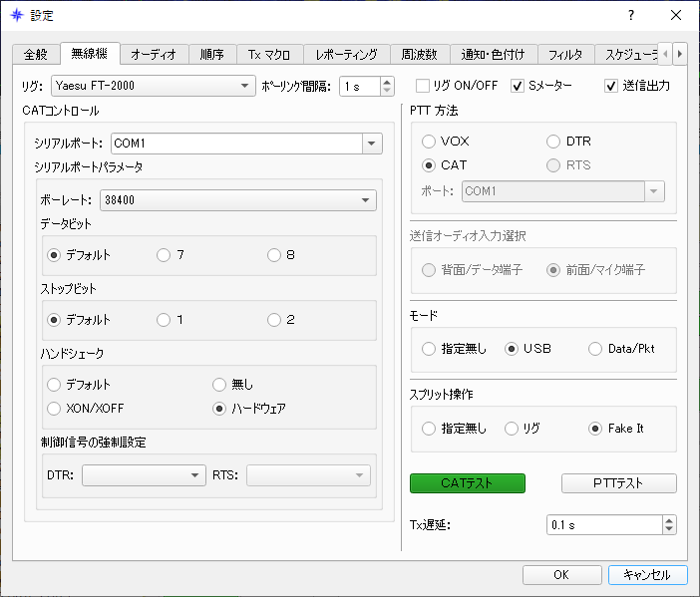The height and width of the screenshot is (597, 700).
Task: Toggle the Sメーター checkbox
Action: pyautogui.click(x=518, y=86)
